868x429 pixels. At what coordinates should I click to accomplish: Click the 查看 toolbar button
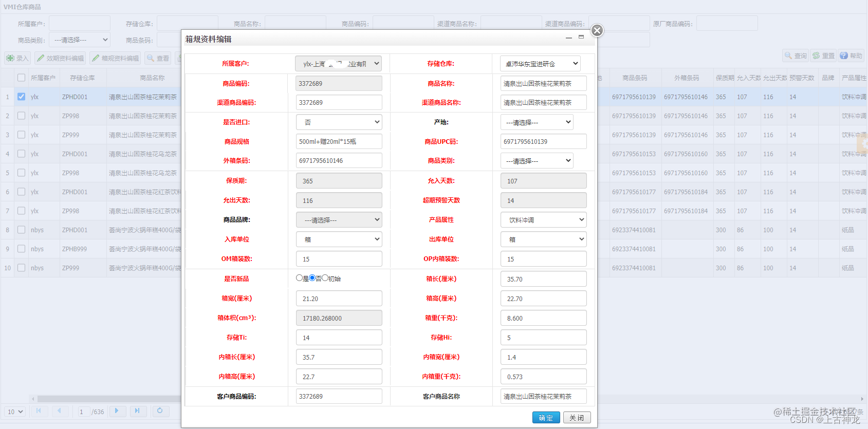(158, 58)
